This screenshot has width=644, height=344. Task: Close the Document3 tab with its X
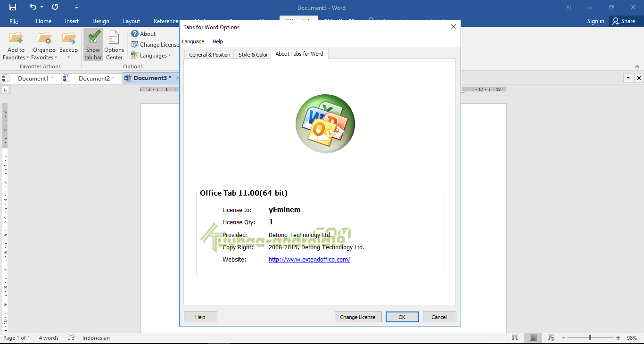coord(177,78)
